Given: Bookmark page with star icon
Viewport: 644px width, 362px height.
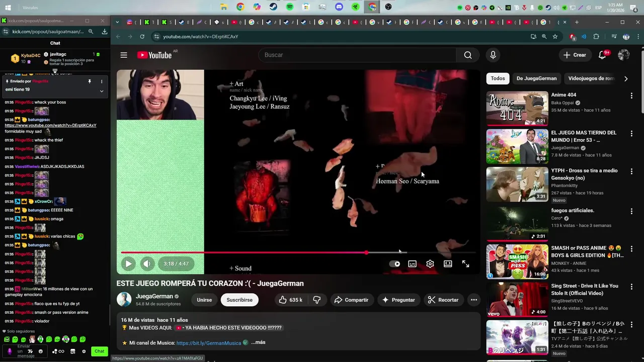Looking at the screenshot, I should pyautogui.click(x=555, y=37).
